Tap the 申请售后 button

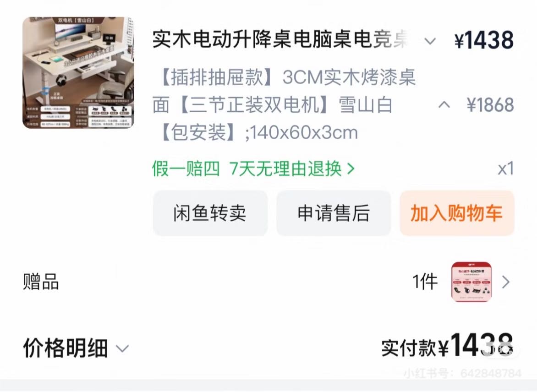pyautogui.click(x=334, y=213)
